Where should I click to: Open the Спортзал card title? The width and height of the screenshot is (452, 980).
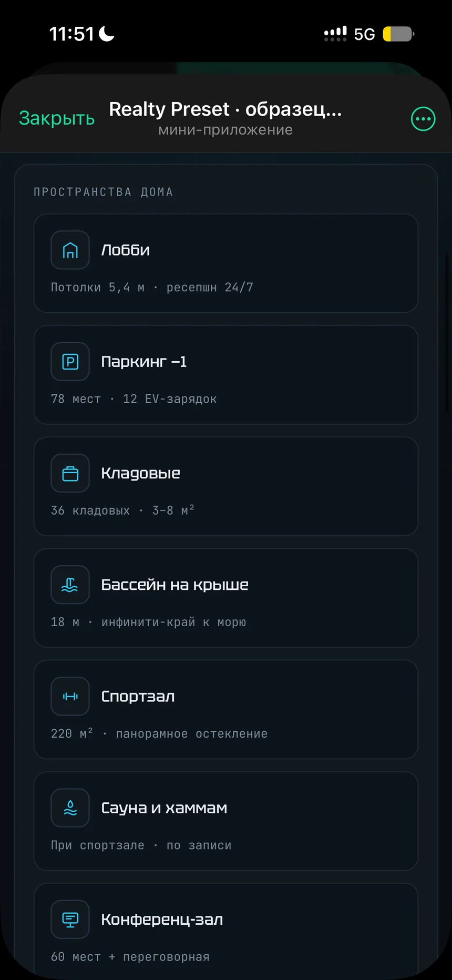pos(138,697)
